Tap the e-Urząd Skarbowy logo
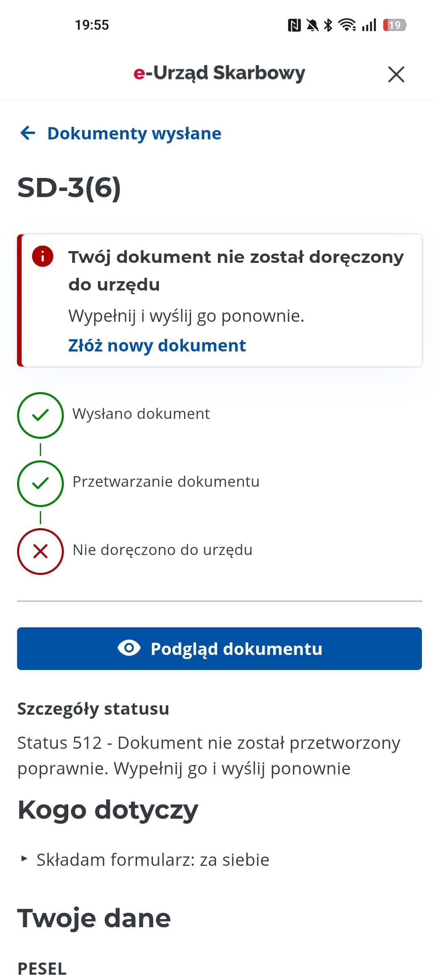439x980 pixels. [x=219, y=74]
